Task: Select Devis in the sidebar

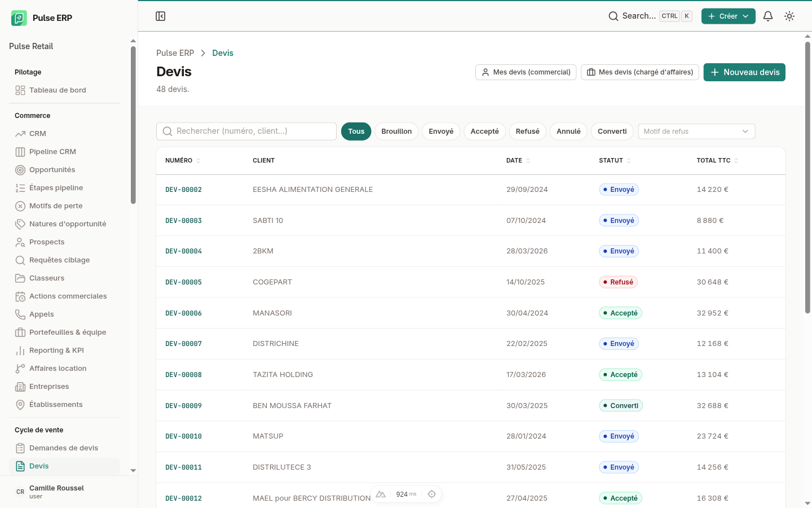Action: coord(64,466)
